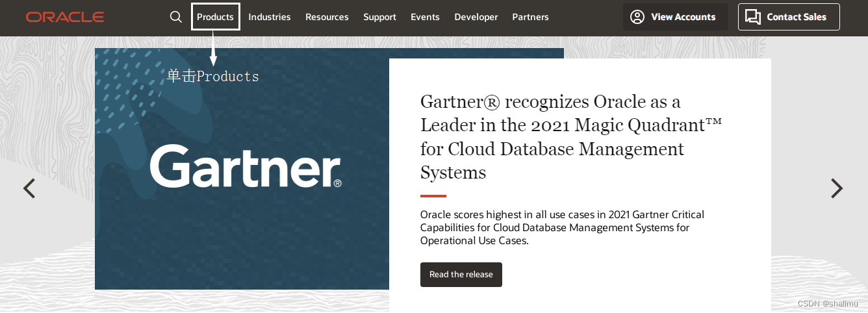868x313 pixels.
Task: Click the Gartner Magic Quadrant headline
Action: [x=572, y=137]
